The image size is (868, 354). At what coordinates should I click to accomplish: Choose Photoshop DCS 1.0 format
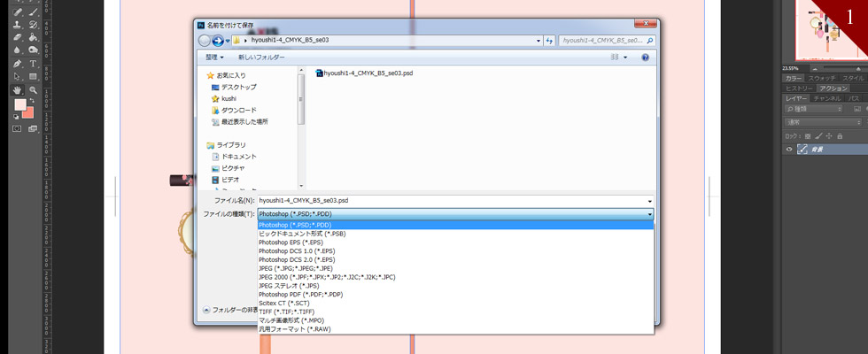(x=455, y=251)
